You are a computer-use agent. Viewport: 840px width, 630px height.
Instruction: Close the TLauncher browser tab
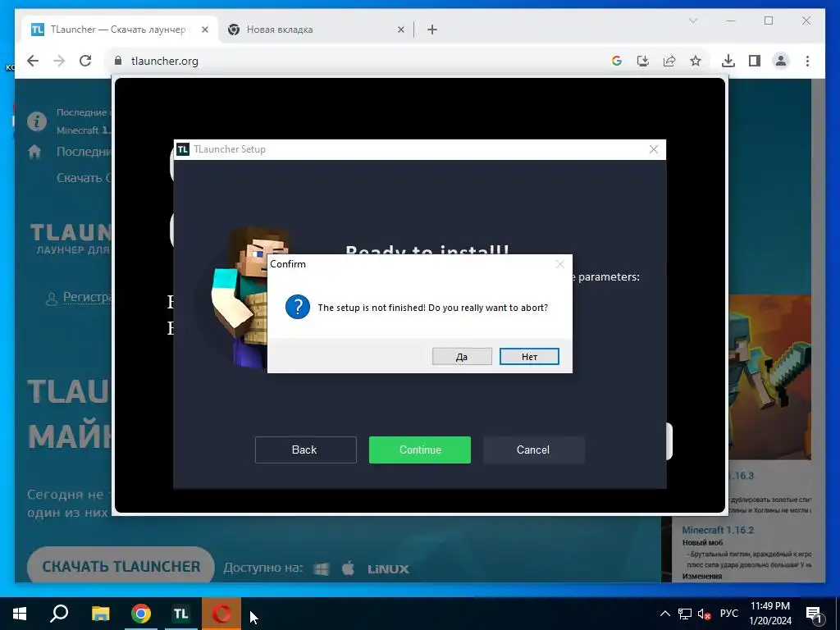204,30
